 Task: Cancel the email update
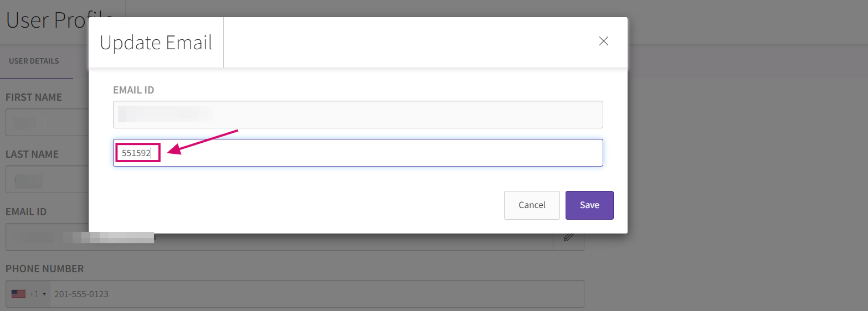tap(532, 205)
